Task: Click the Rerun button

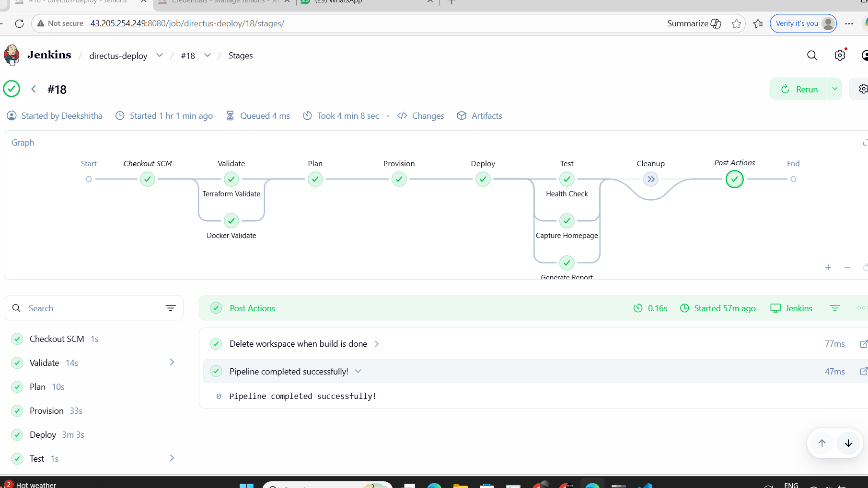Action: [x=799, y=89]
